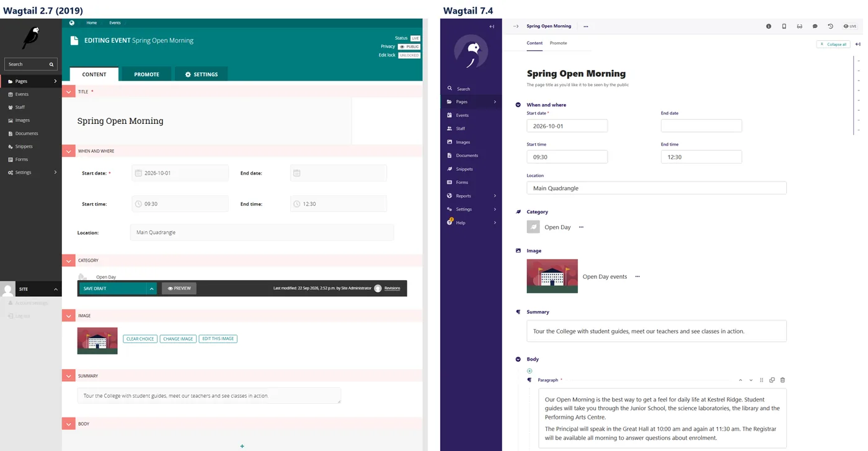Toggle the side panel with the arrow beside Collapse all
Viewport: 868px width, 451px height.
[x=858, y=44]
